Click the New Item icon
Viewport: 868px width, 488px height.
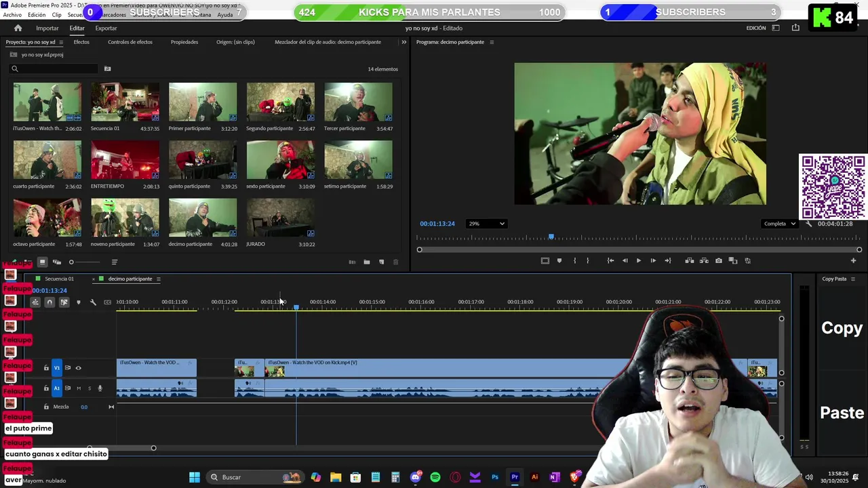381,262
